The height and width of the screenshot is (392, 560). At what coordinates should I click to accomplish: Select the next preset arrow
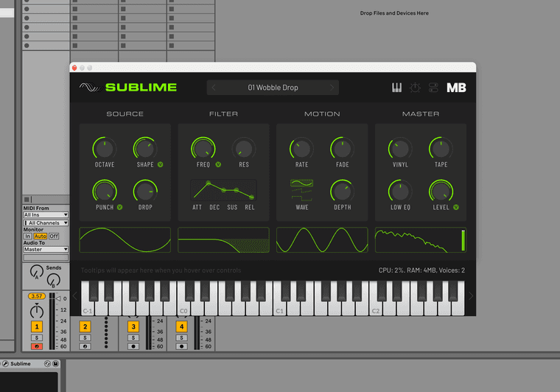click(x=332, y=88)
